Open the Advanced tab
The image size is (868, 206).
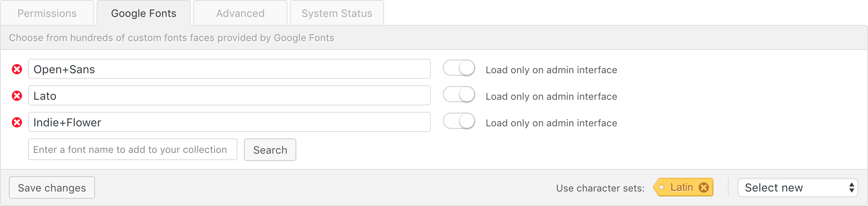point(240,13)
